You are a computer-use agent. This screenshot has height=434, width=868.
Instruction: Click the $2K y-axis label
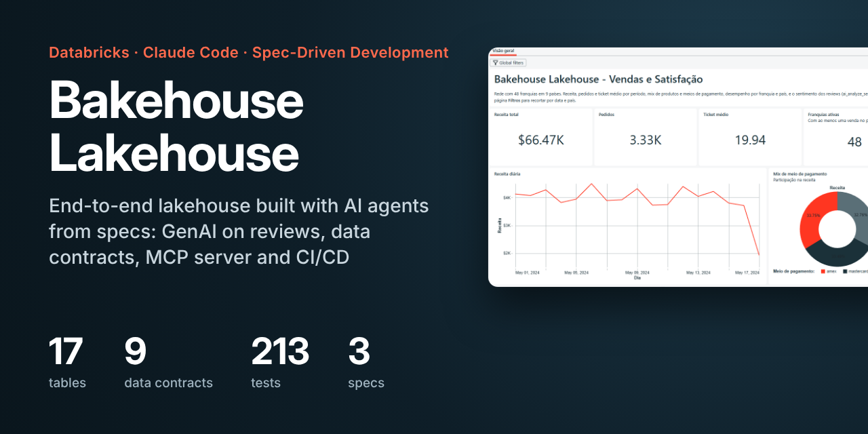[507, 253]
